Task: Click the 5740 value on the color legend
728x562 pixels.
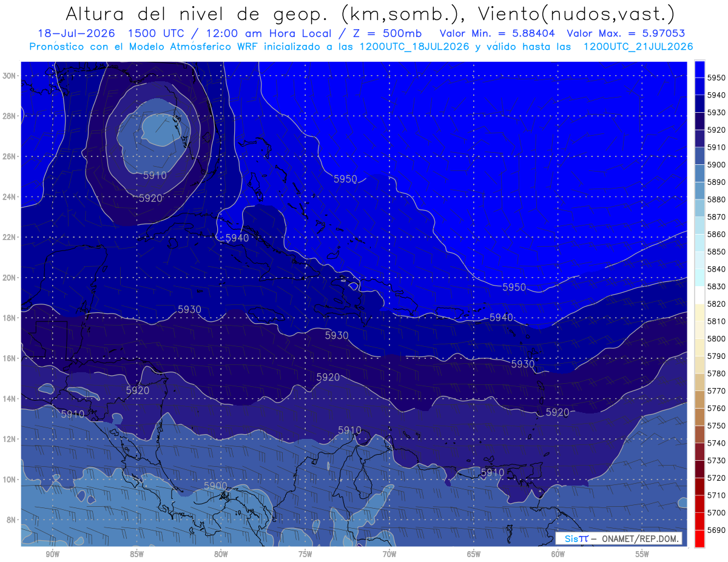Action: (x=716, y=443)
